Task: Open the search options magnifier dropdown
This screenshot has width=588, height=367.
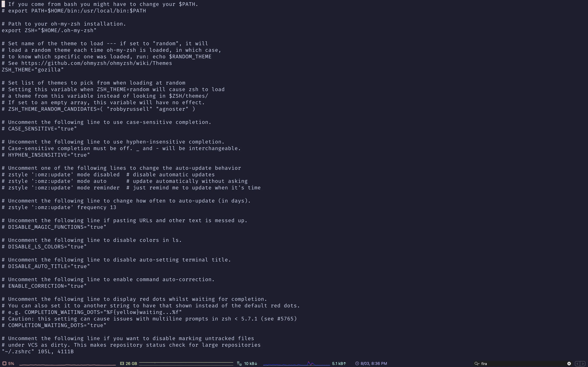Action: tap(477, 363)
